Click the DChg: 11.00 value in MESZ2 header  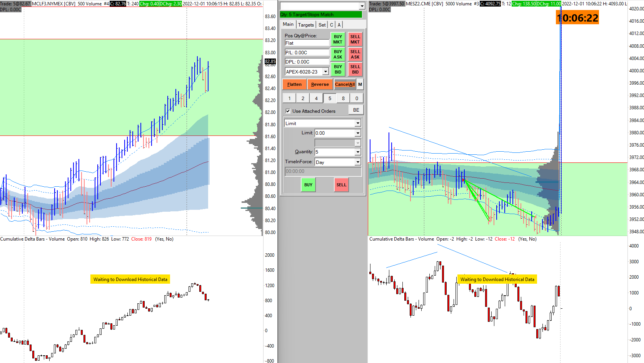[549, 4]
